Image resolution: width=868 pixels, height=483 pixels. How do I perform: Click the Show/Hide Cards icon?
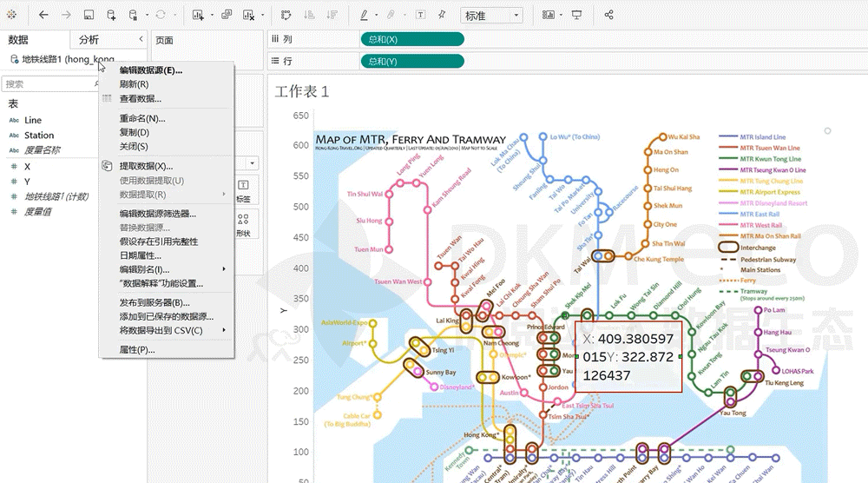coord(548,15)
